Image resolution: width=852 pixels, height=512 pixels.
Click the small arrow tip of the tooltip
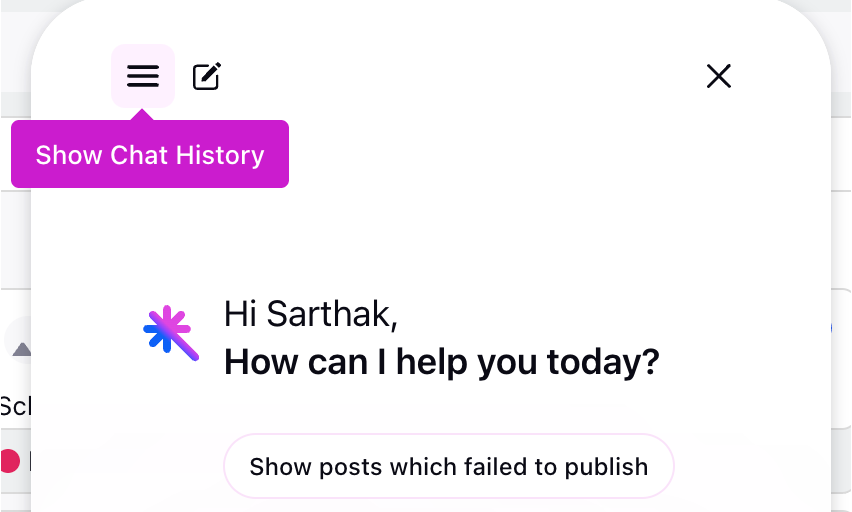pyautogui.click(x=143, y=115)
